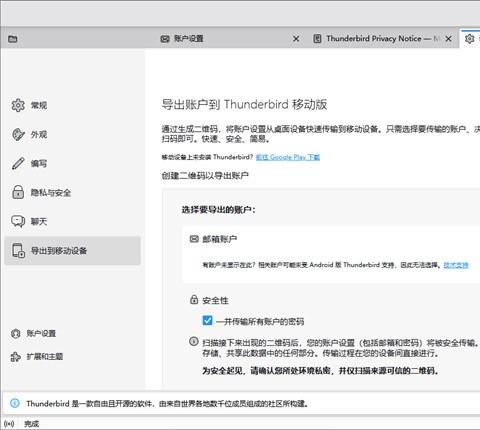Open the 技术支持 link

pyautogui.click(x=456, y=265)
